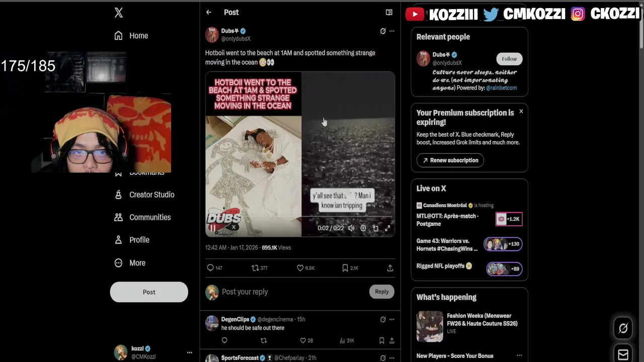Click the X logo icon

(119, 13)
